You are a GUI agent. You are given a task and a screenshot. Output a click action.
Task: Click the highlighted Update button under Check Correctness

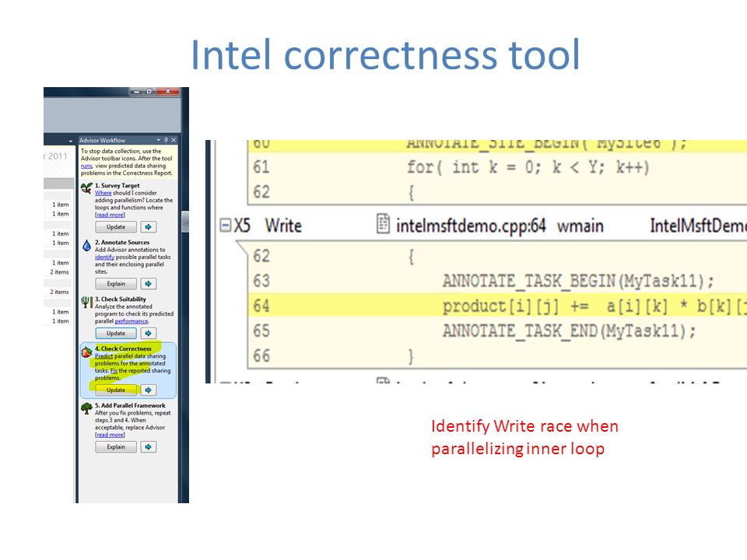pos(116,390)
